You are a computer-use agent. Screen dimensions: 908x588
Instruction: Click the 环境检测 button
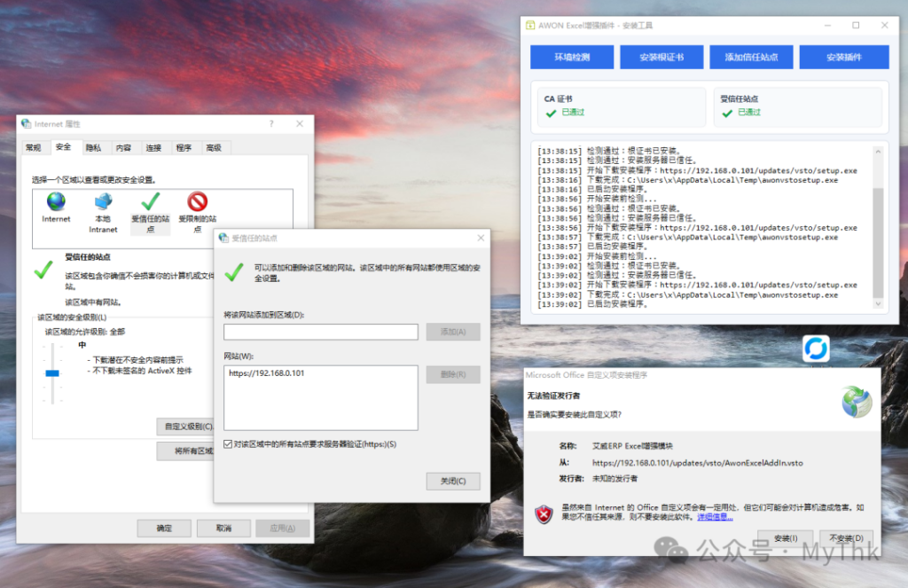coord(572,57)
